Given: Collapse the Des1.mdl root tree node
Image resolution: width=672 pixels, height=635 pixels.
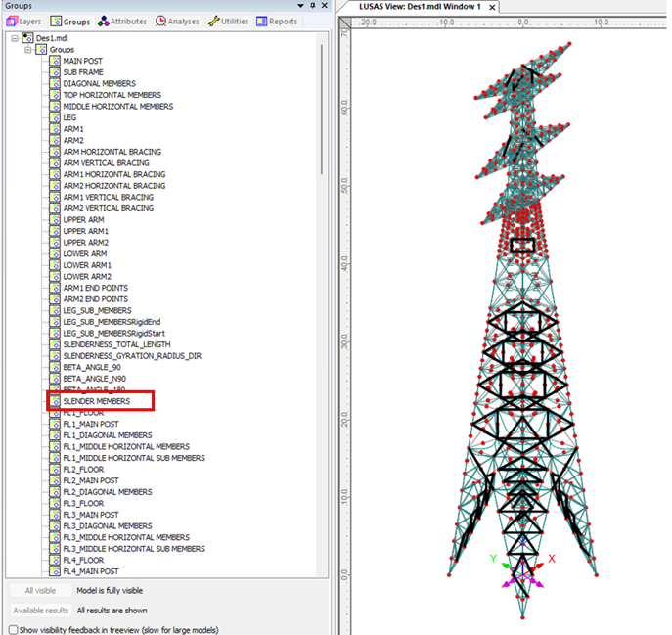Looking at the screenshot, I should [14, 38].
